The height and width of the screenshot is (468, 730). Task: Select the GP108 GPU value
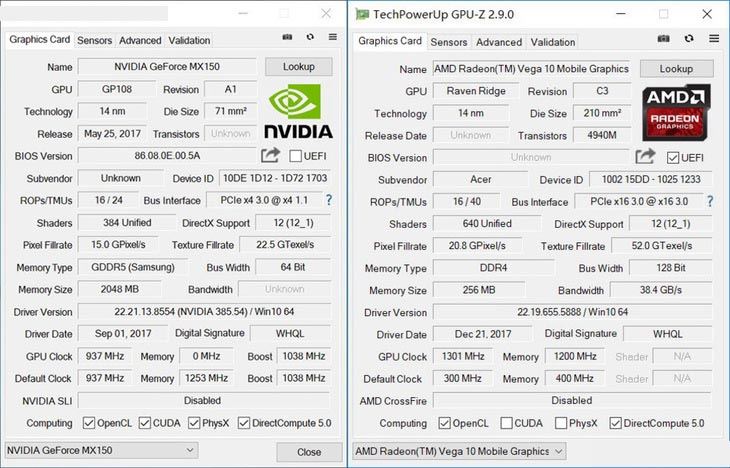click(116, 89)
